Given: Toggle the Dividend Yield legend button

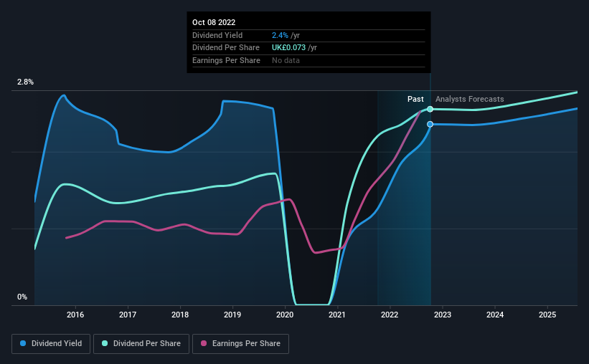Looking at the screenshot, I should [51, 344].
